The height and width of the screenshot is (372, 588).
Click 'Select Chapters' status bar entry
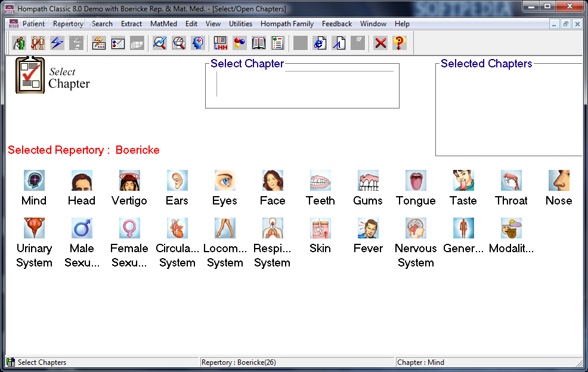(x=42, y=362)
